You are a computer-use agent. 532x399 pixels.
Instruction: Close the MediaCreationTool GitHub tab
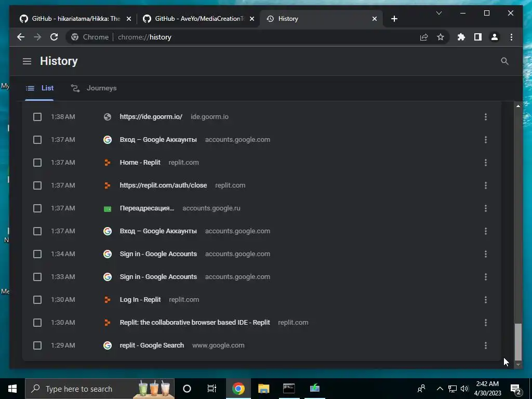tap(252, 19)
